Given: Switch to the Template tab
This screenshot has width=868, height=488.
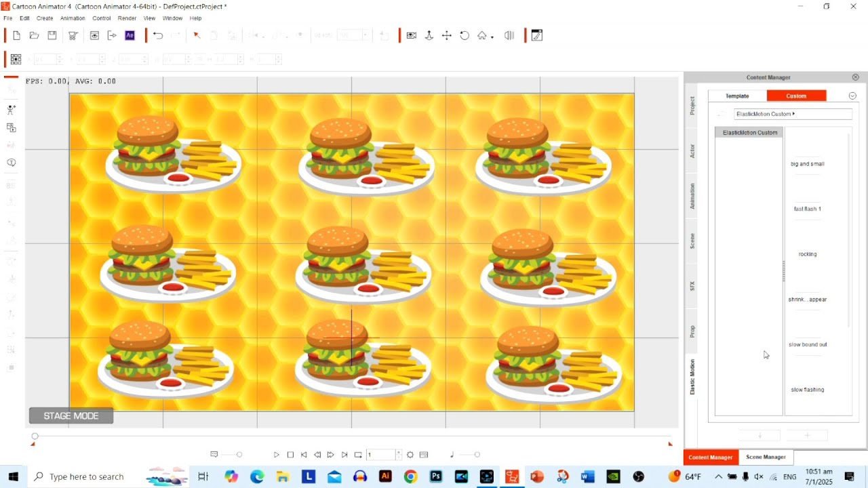Looking at the screenshot, I should click(x=737, y=96).
